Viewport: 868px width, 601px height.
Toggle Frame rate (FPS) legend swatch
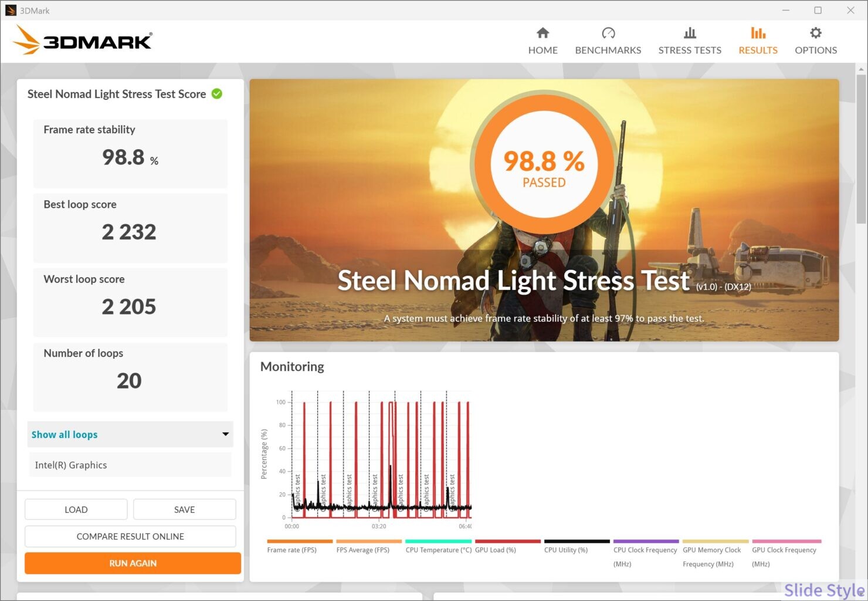(300, 541)
